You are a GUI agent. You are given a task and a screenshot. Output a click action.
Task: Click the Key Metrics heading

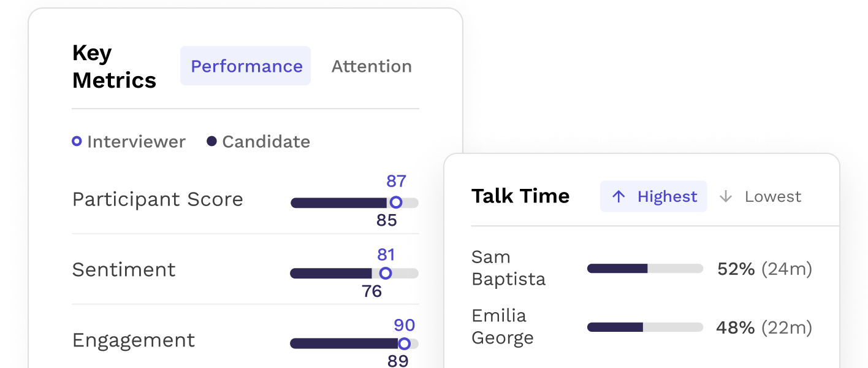point(114,67)
